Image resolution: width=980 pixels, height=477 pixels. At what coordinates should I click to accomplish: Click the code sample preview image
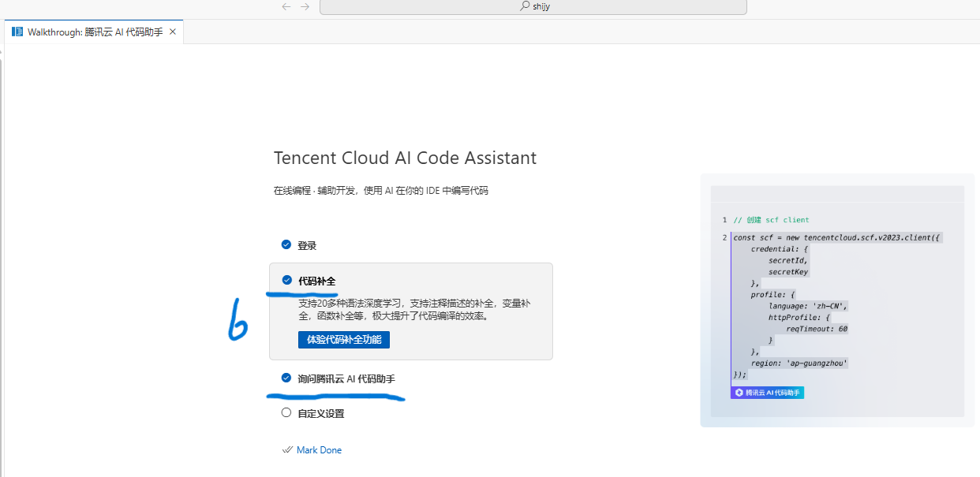tap(837, 300)
